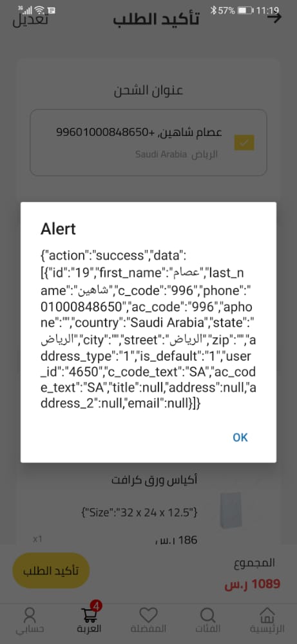
Task: Tap the Bluetooth status icon
Action: coord(213,10)
